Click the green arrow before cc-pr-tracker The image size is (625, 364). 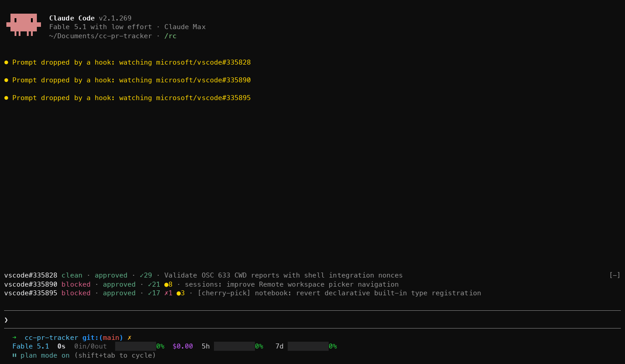(15, 337)
